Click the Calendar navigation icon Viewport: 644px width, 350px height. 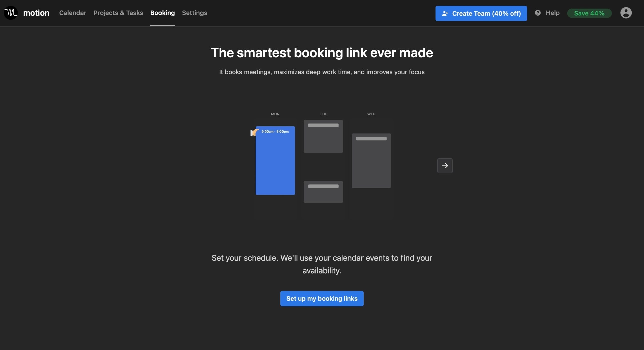pyautogui.click(x=72, y=12)
